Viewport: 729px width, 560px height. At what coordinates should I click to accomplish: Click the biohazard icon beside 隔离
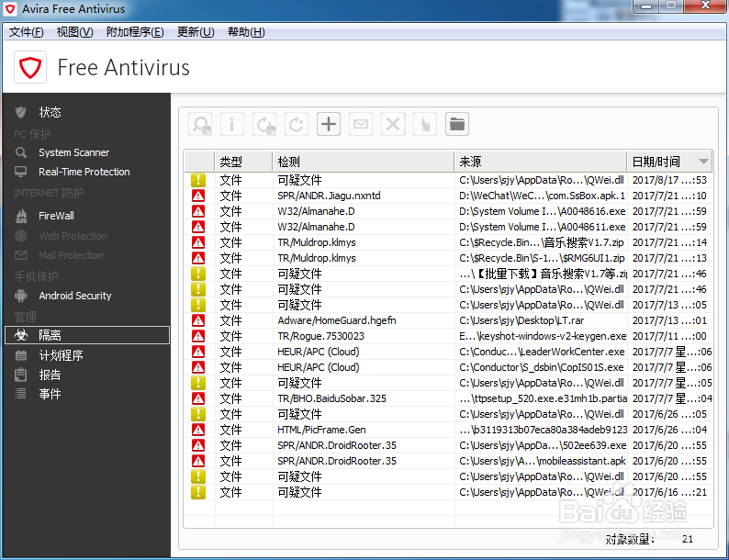click(x=21, y=334)
